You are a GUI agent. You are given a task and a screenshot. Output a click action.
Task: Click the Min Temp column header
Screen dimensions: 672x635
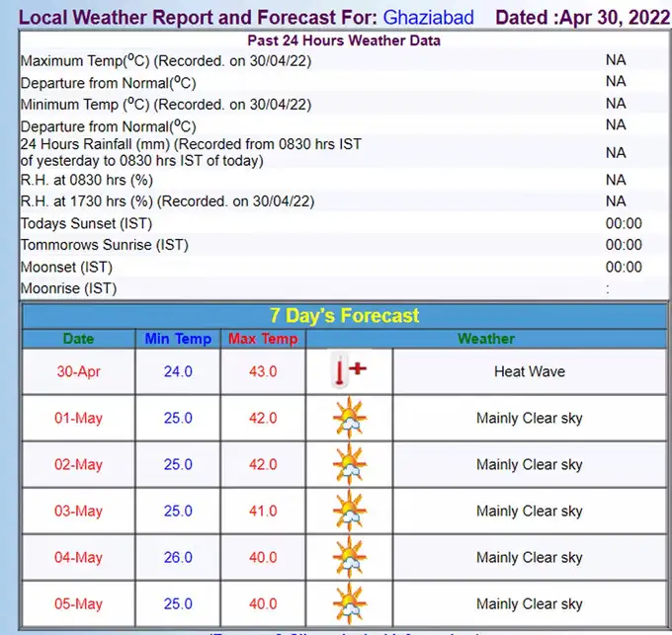point(178,339)
